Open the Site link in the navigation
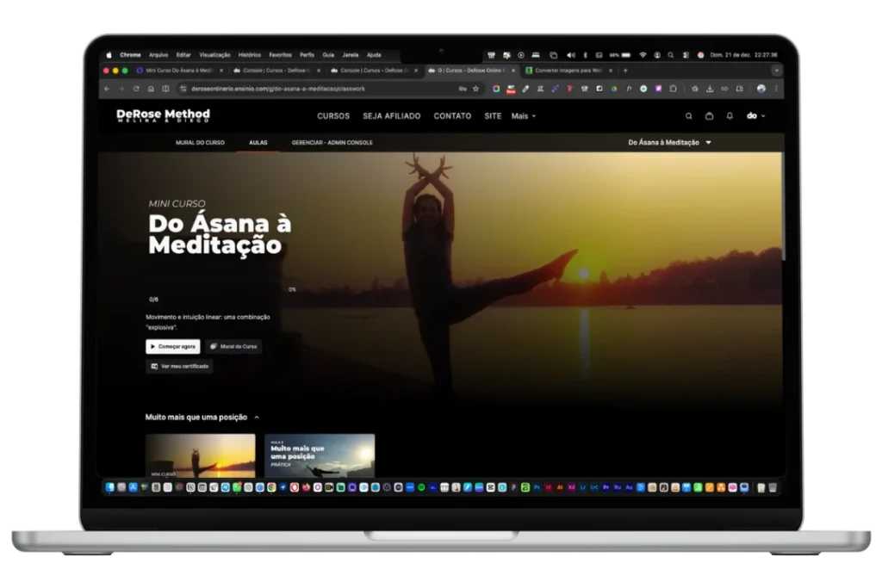 [492, 116]
